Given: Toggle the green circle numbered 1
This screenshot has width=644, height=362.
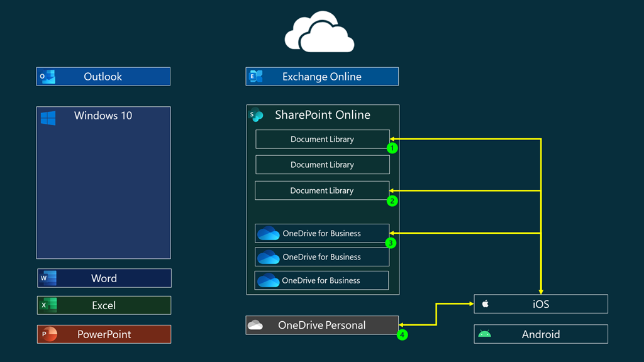Looking at the screenshot, I should [392, 148].
